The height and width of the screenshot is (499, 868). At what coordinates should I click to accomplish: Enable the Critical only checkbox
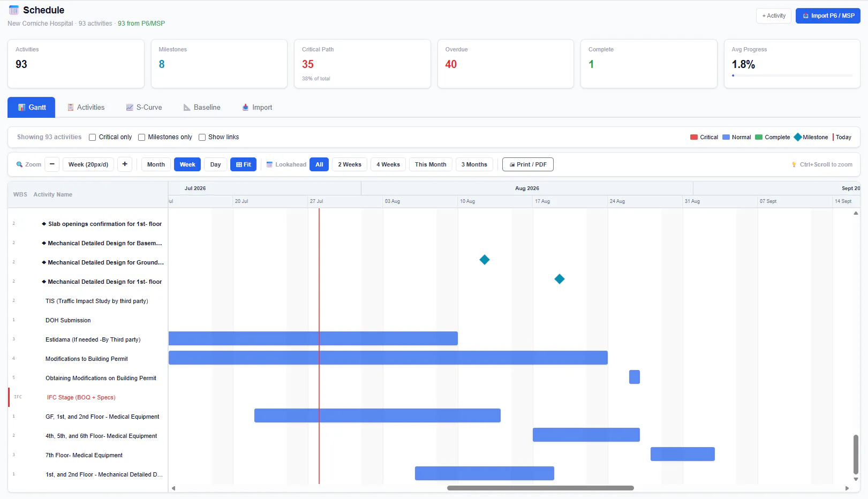coord(93,138)
